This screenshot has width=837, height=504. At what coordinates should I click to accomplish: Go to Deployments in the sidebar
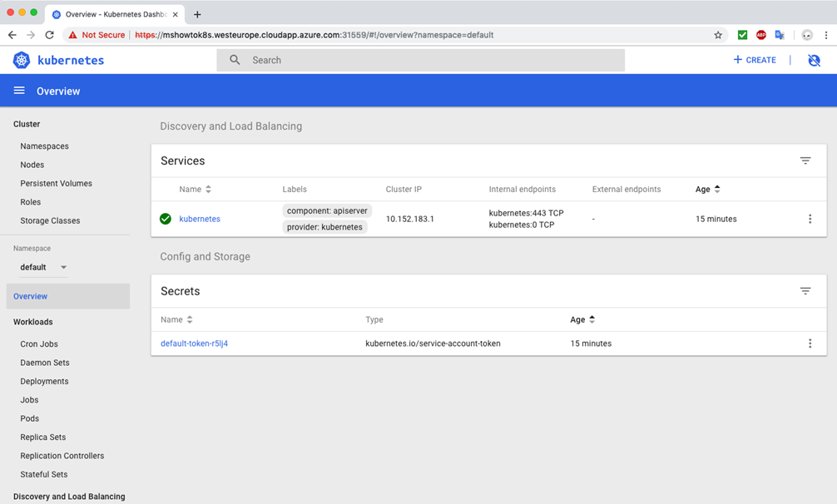(x=44, y=382)
